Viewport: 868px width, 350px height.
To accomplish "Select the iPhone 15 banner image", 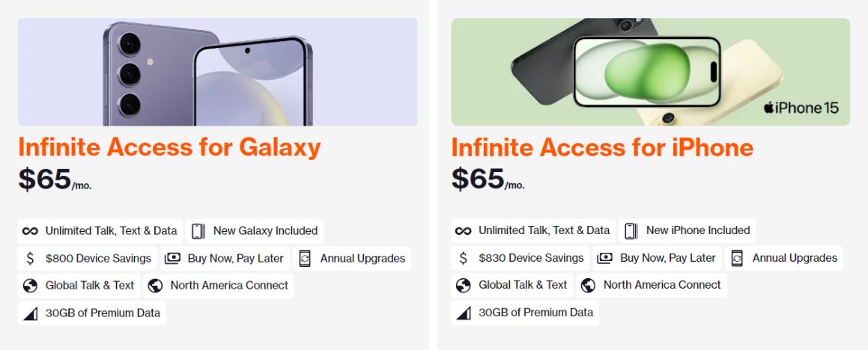I will point(650,72).
